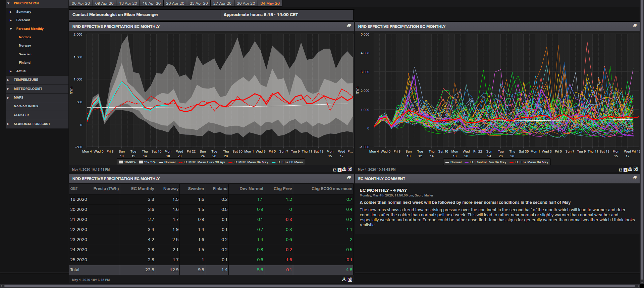Collapse the Forecast Monthly tree node

11,29
